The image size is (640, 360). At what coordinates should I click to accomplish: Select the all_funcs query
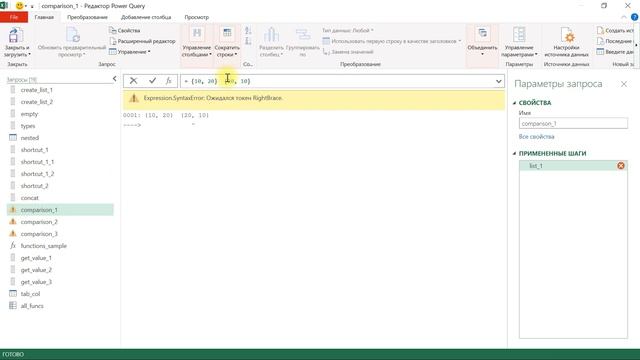click(x=60, y=306)
